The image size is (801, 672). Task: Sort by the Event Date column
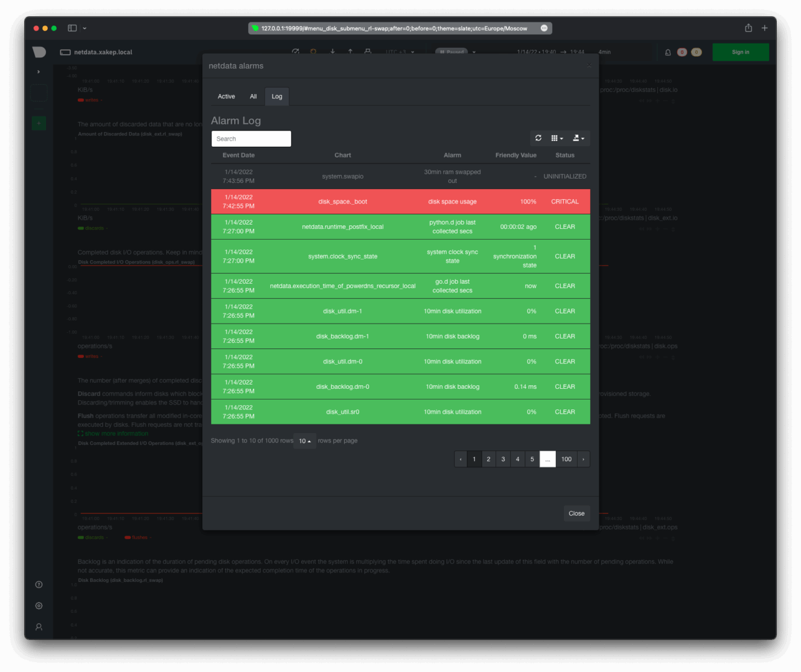pos(238,155)
